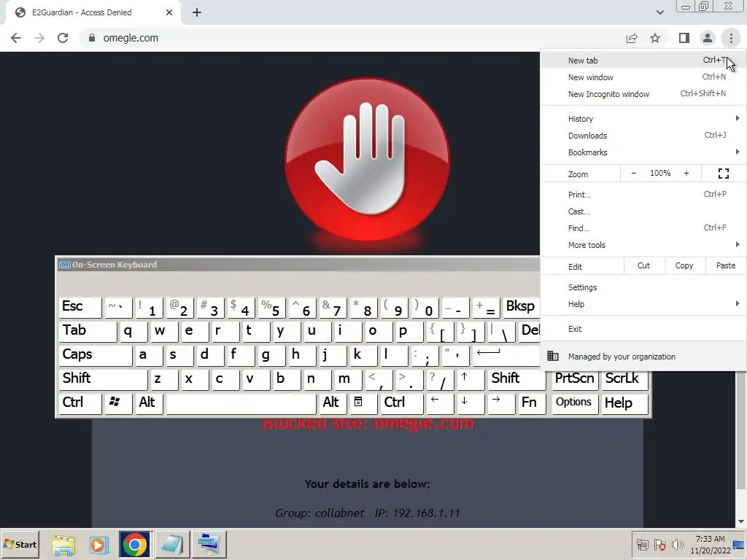Click the Paste button in Edit row
Screen dimensions: 747x560
[x=726, y=265]
